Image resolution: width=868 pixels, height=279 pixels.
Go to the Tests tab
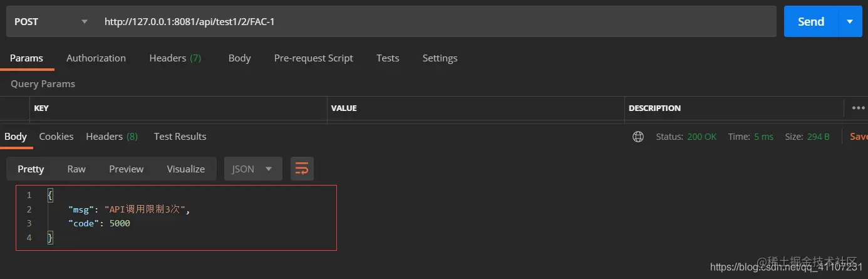click(x=388, y=58)
